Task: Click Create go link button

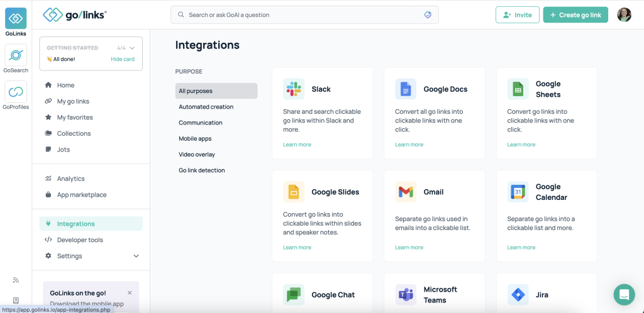Action: pos(575,14)
